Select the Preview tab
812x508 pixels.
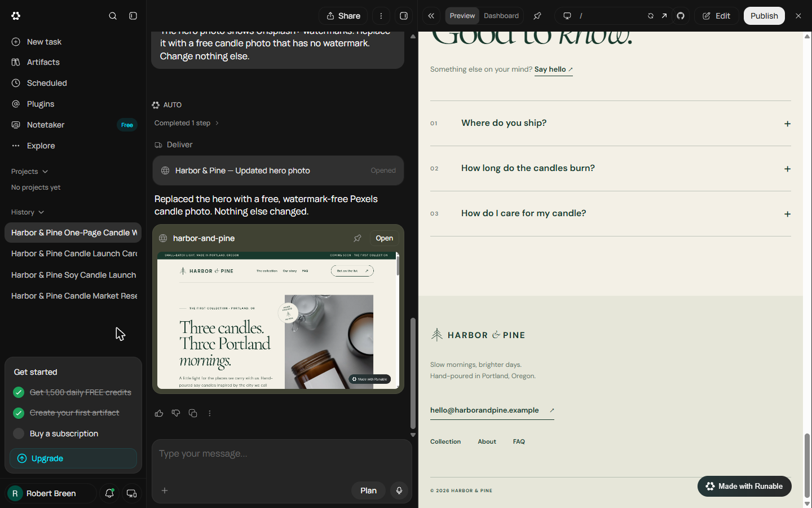point(462,16)
